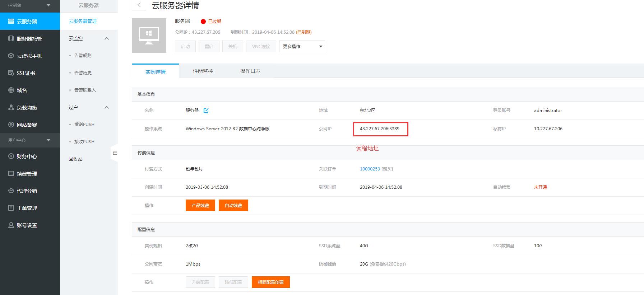Click the edit icon next to server name
The image size is (644, 295).
pyautogui.click(x=206, y=111)
